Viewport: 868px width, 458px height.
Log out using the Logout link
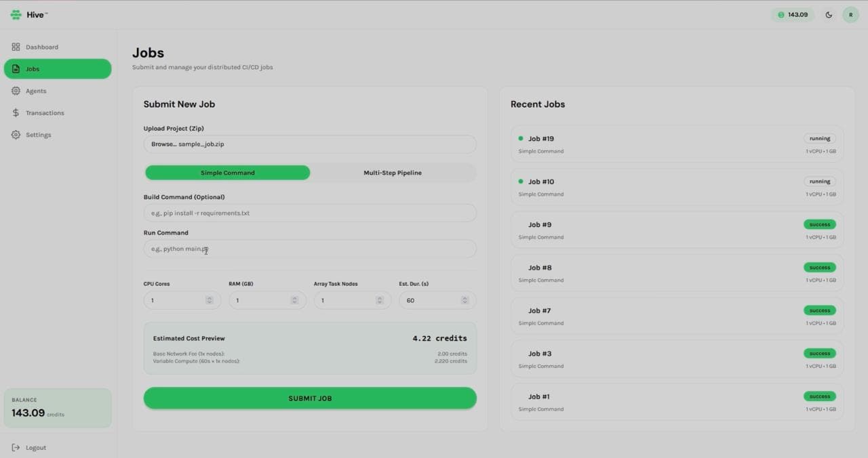(29, 447)
